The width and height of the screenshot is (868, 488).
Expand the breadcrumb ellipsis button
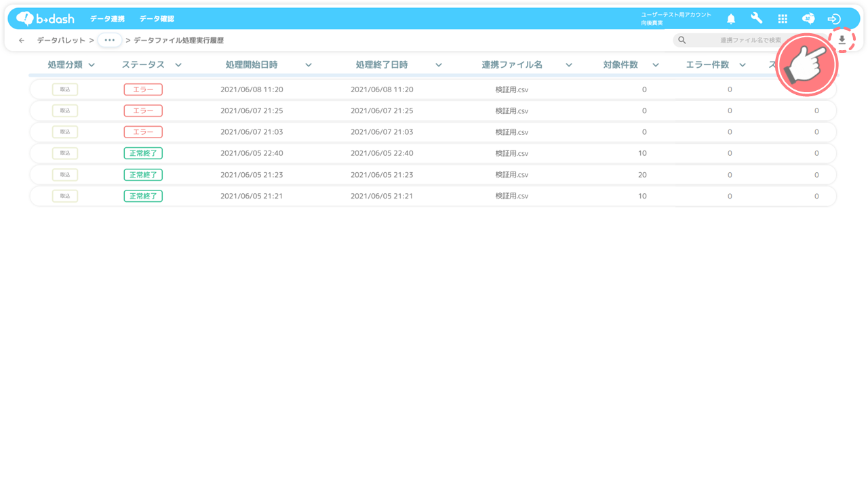[x=110, y=40]
